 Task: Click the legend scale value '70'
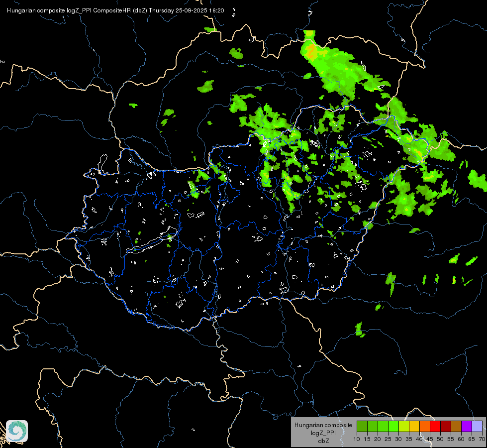482,440
